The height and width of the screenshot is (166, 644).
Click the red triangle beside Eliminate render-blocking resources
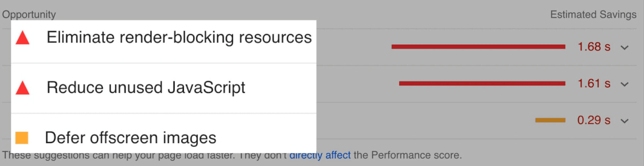click(23, 38)
